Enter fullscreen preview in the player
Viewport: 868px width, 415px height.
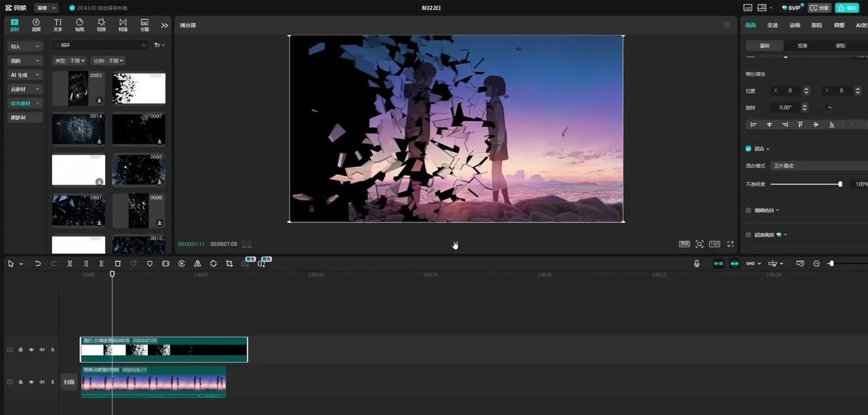(730, 244)
